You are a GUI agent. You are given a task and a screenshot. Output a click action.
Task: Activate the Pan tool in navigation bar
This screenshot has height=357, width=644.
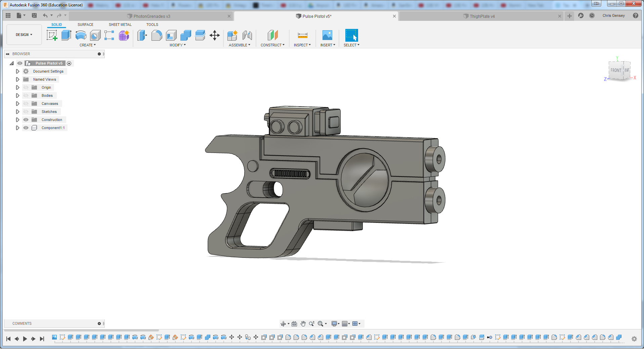(303, 323)
